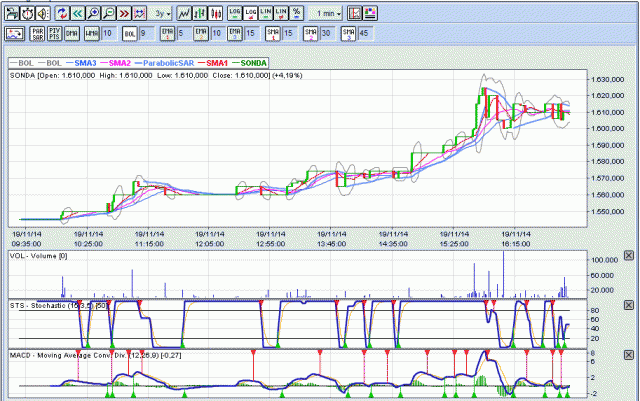The image size is (640, 401).
Task: Toggle the Parabolic SAR indicator
Action: tap(38, 33)
